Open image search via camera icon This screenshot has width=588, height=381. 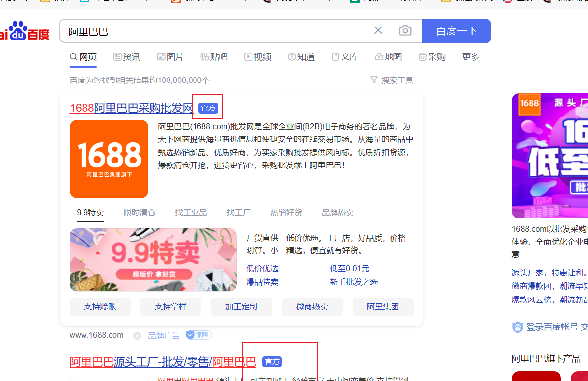tap(405, 30)
